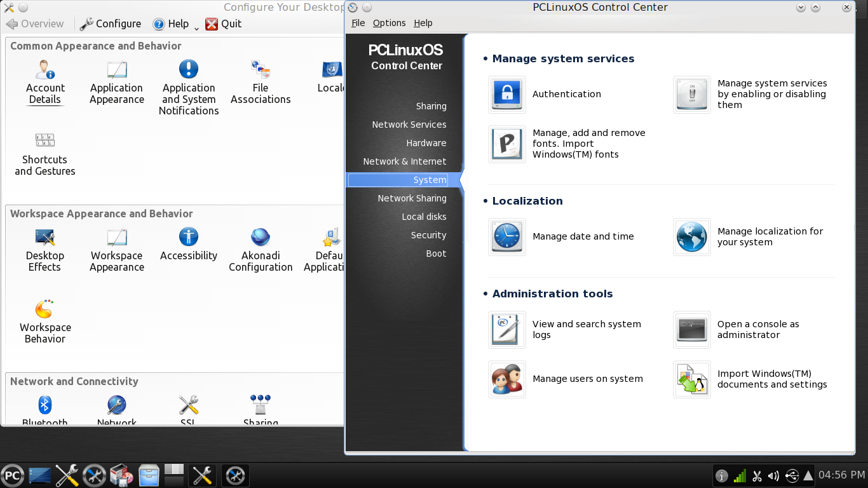This screenshot has width=868, height=488.
Task: Click the virtual desktop pager on taskbar
Action: [174, 475]
